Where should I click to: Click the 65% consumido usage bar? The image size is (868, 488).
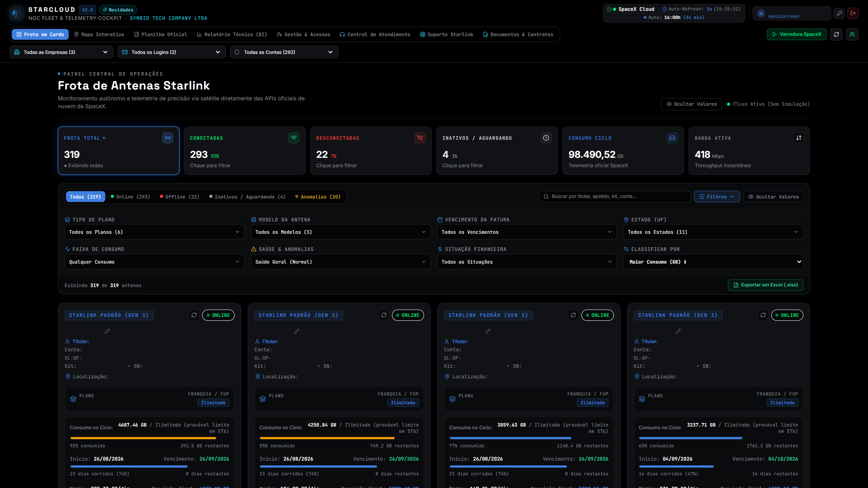click(719, 438)
